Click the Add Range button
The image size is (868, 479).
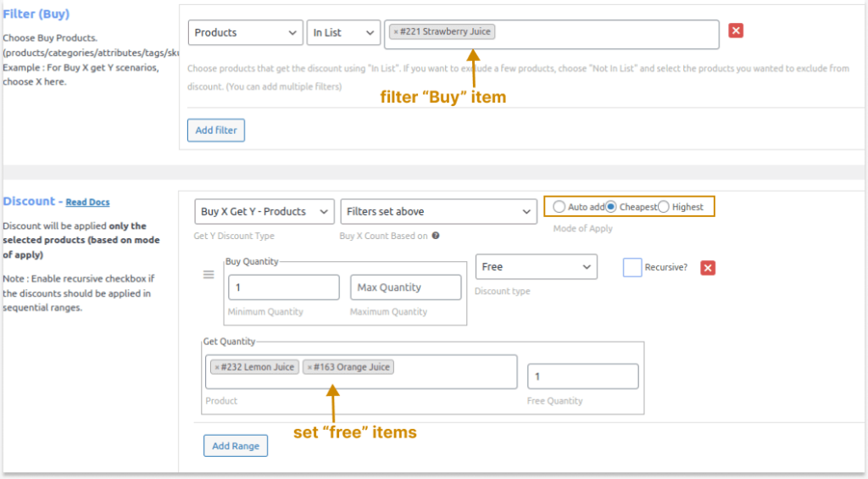tap(236, 446)
